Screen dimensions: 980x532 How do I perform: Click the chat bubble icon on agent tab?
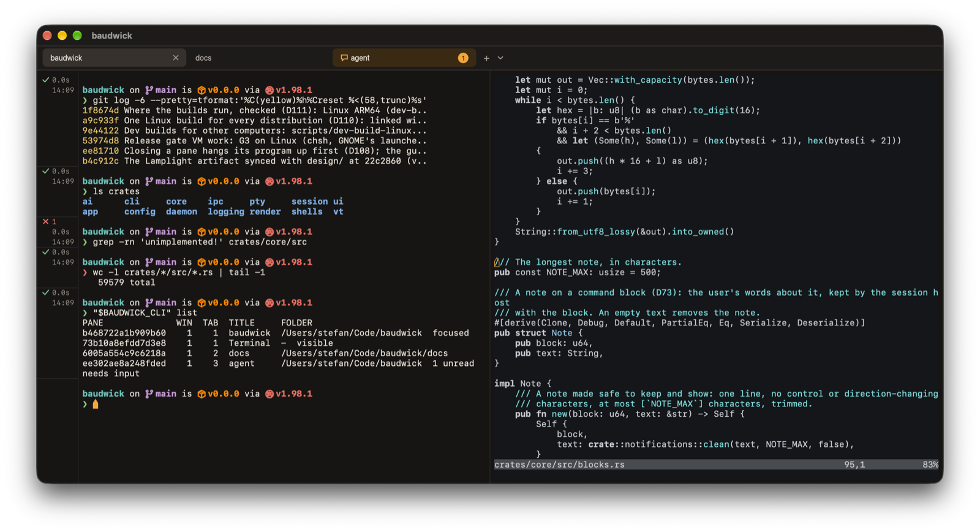[x=344, y=58]
